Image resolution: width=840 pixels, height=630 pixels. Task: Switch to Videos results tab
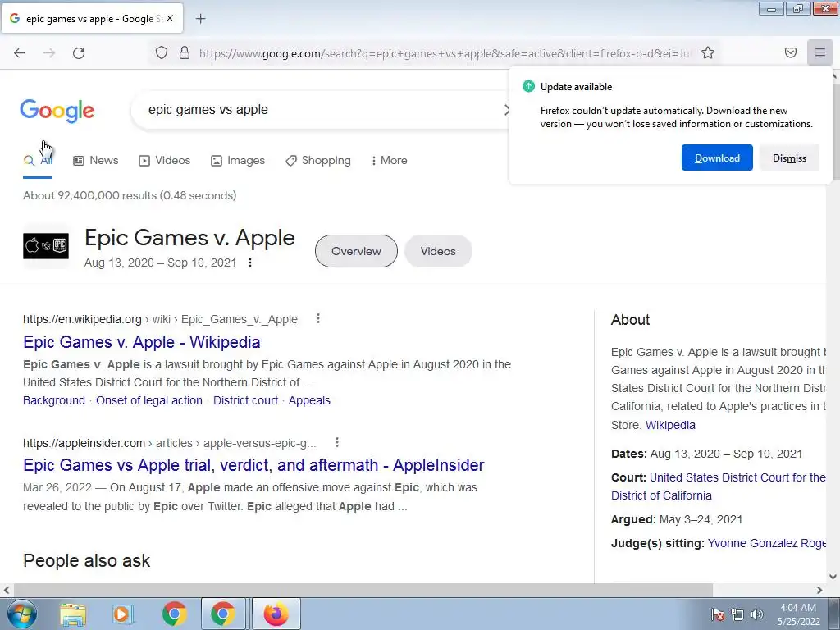[x=164, y=160]
